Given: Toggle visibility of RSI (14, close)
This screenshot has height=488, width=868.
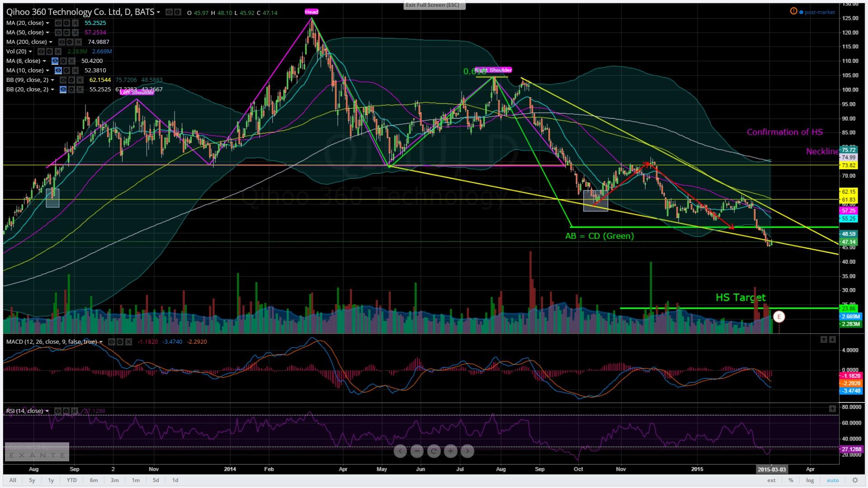Looking at the screenshot, I should pos(58,411).
